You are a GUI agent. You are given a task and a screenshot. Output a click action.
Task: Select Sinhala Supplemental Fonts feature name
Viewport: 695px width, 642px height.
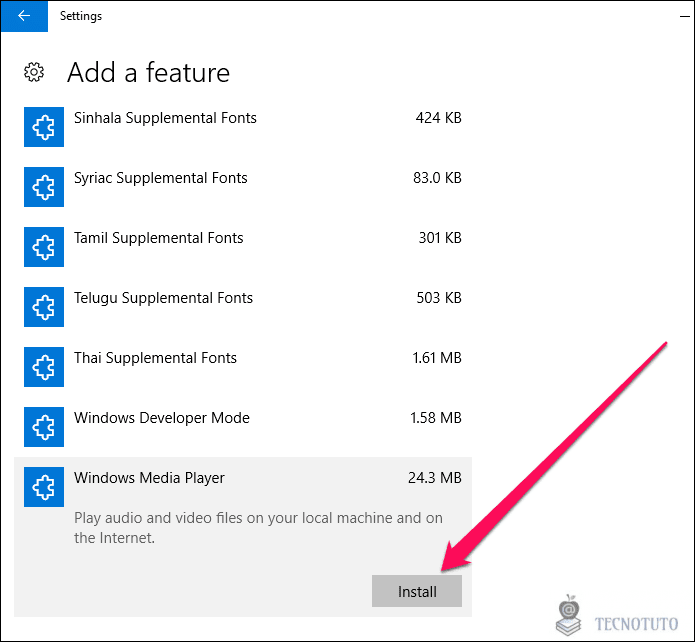(165, 118)
